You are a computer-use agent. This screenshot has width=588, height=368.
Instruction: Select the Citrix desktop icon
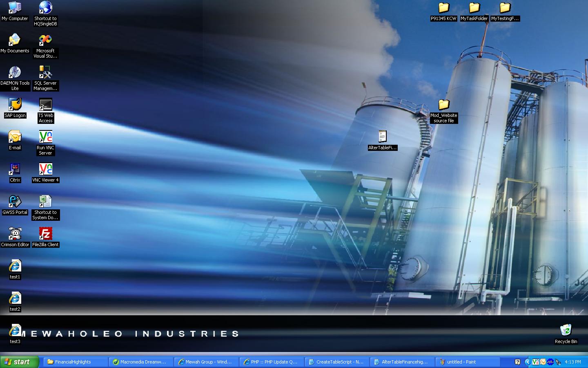[x=15, y=169]
